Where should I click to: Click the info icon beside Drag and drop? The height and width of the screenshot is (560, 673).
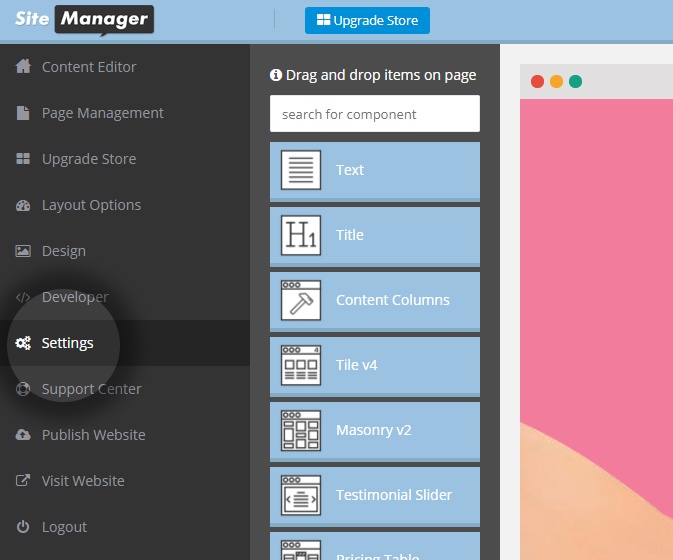click(x=276, y=75)
